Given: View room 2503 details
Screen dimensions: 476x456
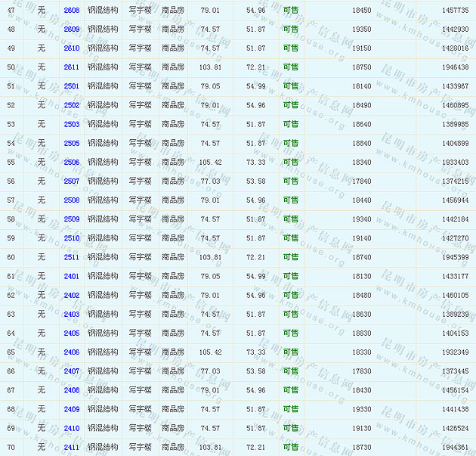Looking at the screenshot, I should (x=72, y=124).
